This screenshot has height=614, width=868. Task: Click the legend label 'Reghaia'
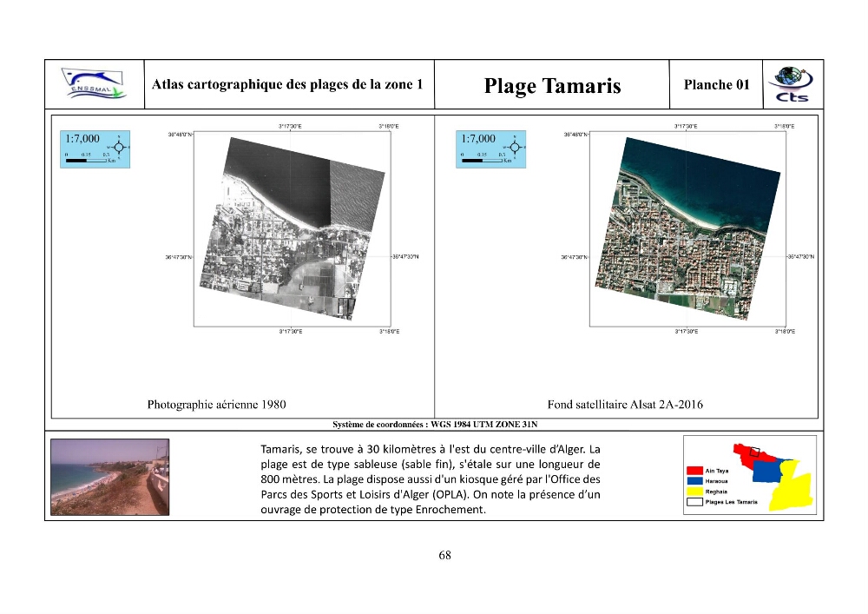(716, 492)
